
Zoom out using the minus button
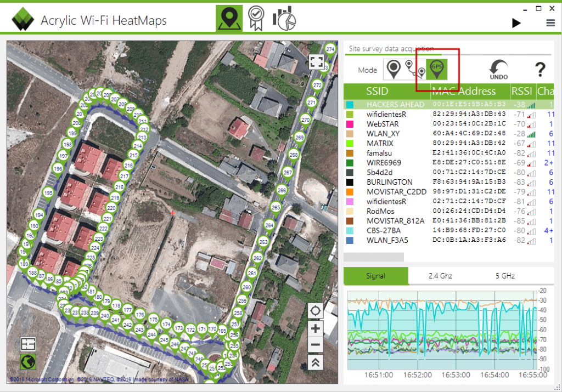click(316, 345)
